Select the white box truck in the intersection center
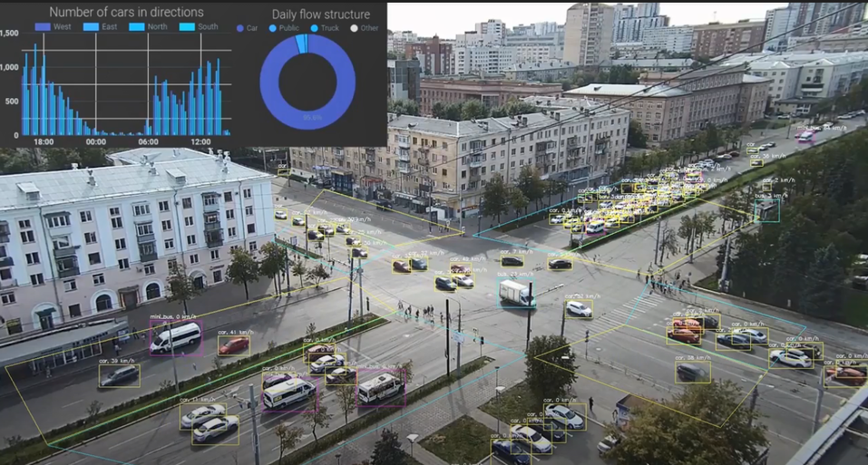Screen dimensions: 868x465 point(516,293)
